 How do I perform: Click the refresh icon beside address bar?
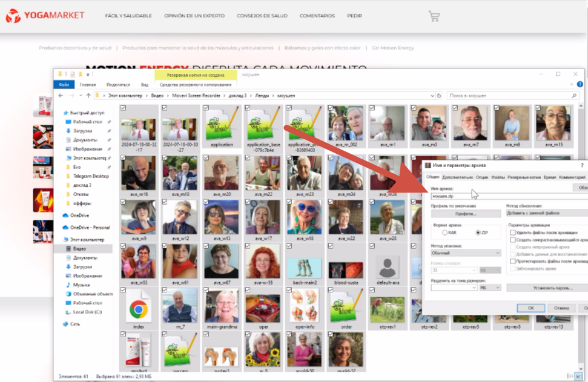click(x=439, y=96)
